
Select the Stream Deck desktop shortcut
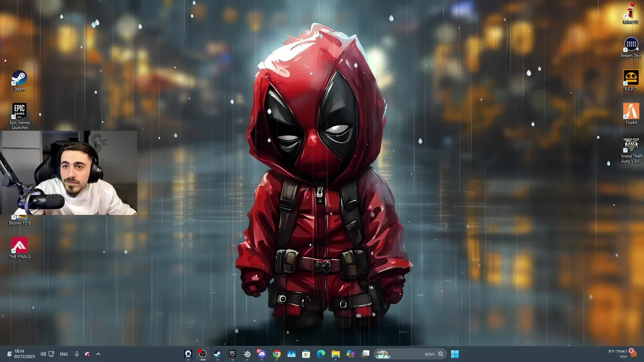[x=631, y=48]
